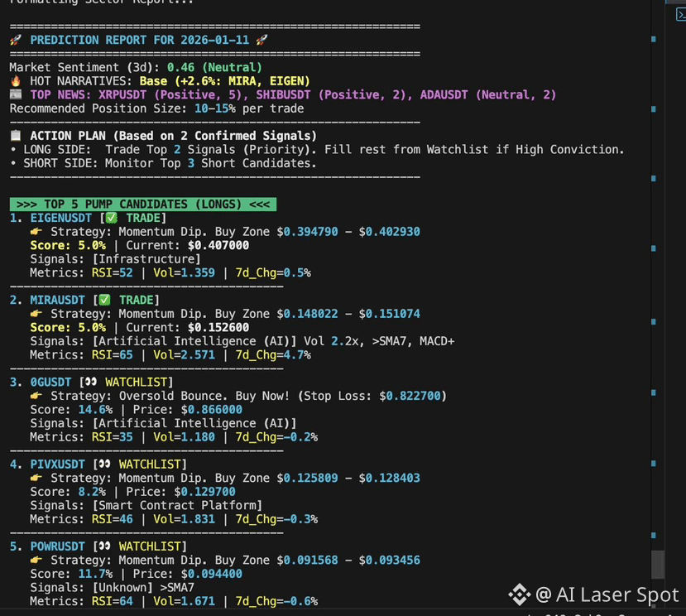Click 'Vol=1.831' in PIVXUSDT metrics

184,519
